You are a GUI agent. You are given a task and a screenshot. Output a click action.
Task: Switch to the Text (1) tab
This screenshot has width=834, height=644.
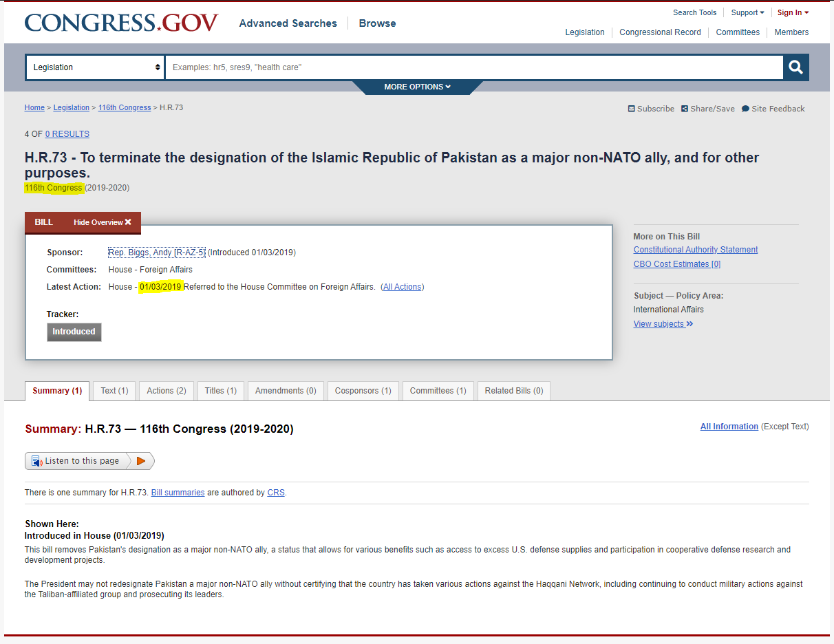click(114, 391)
